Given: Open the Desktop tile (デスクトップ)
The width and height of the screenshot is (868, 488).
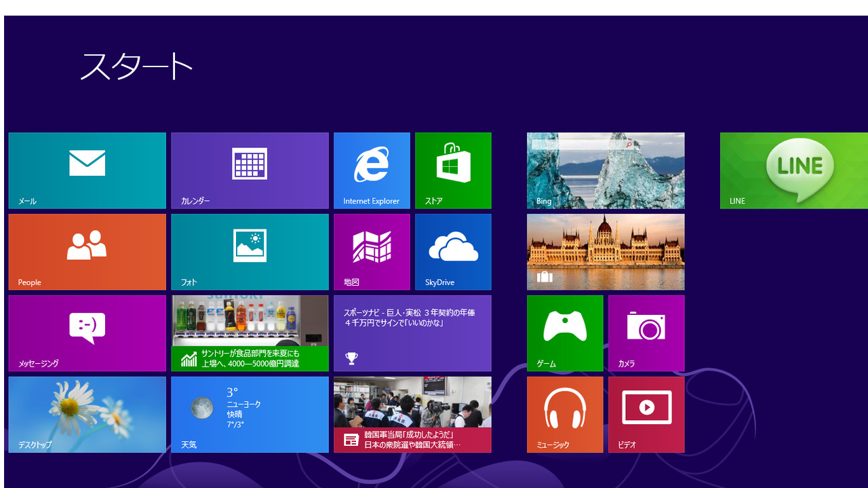Looking at the screenshot, I should click(x=87, y=415).
